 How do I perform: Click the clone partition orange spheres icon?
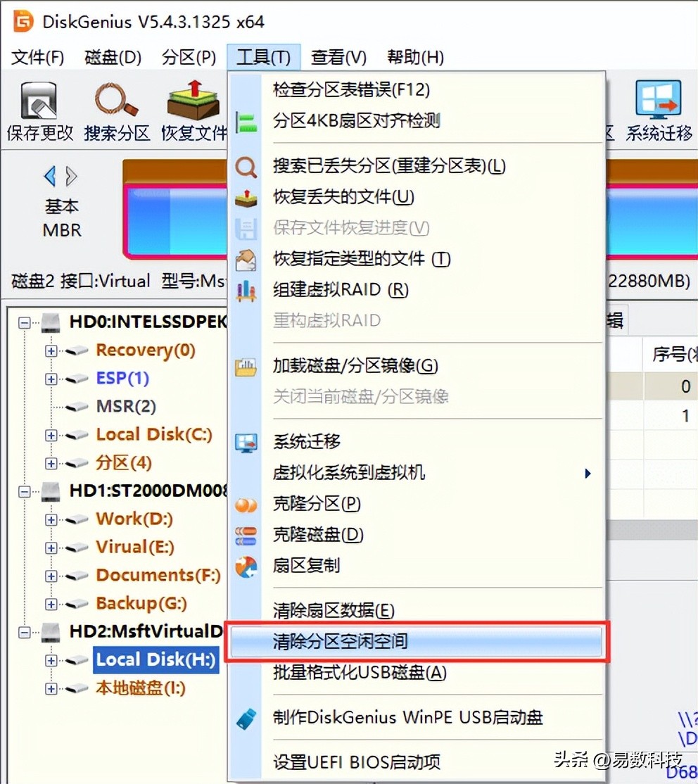coord(246,505)
